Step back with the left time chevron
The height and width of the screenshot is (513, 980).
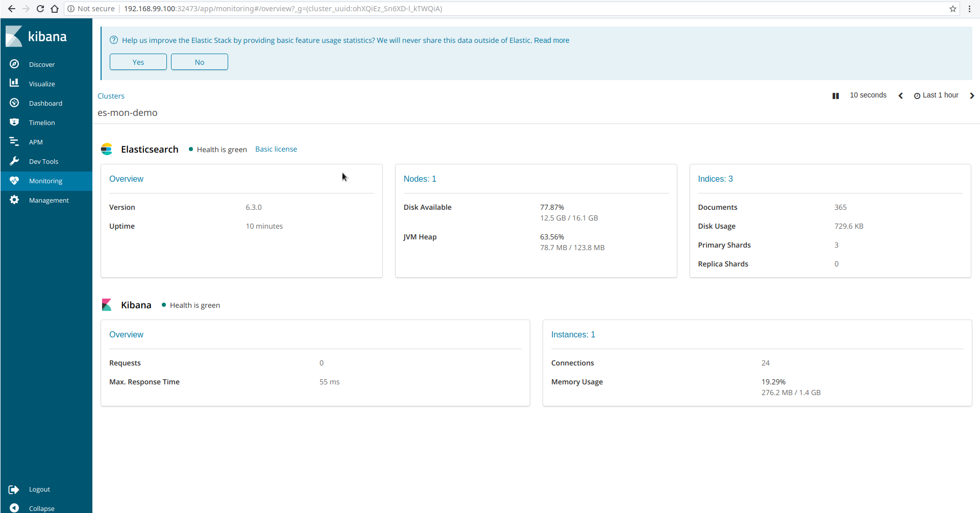click(x=900, y=95)
